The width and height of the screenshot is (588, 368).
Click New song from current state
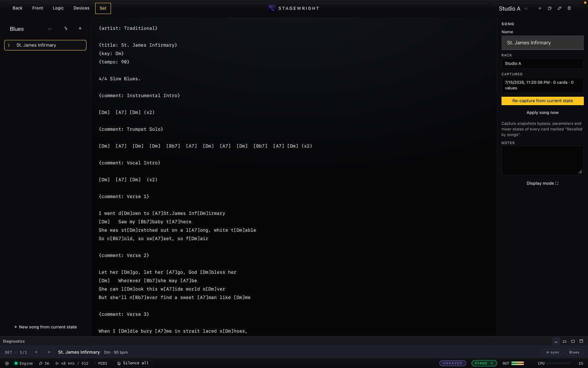(x=45, y=327)
